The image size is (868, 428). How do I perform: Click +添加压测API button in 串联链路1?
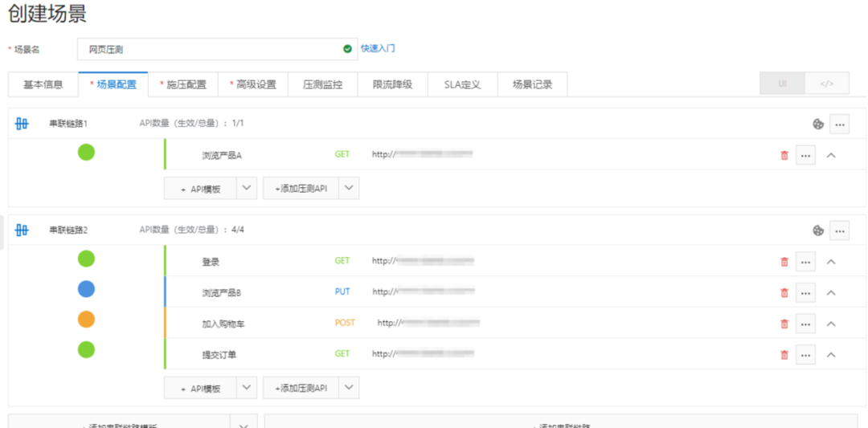pos(301,188)
